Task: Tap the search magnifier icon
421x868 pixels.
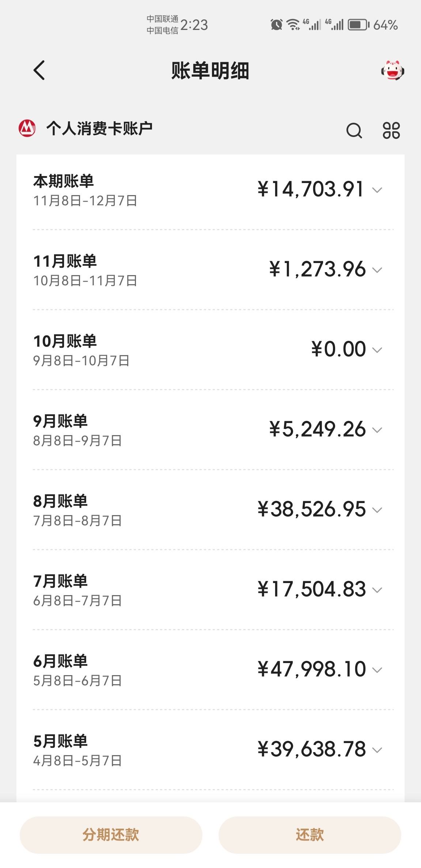Action: pos(354,130)
